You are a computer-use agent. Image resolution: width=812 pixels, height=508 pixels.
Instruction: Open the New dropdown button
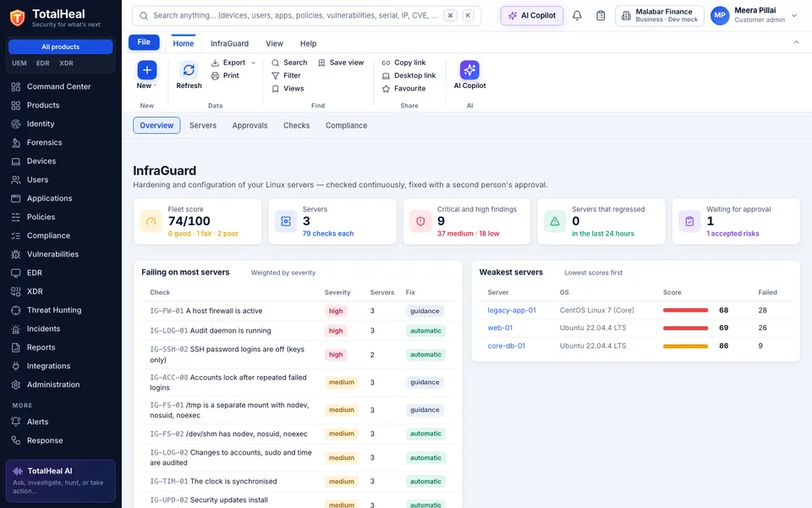[147, 75]
